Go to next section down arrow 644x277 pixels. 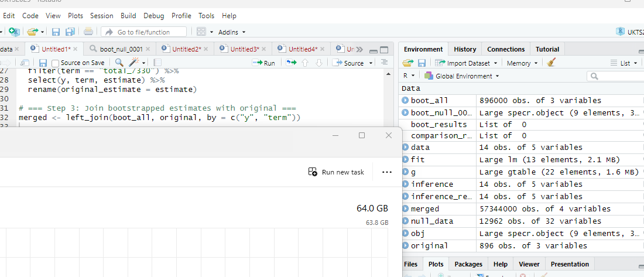[318, 63]
